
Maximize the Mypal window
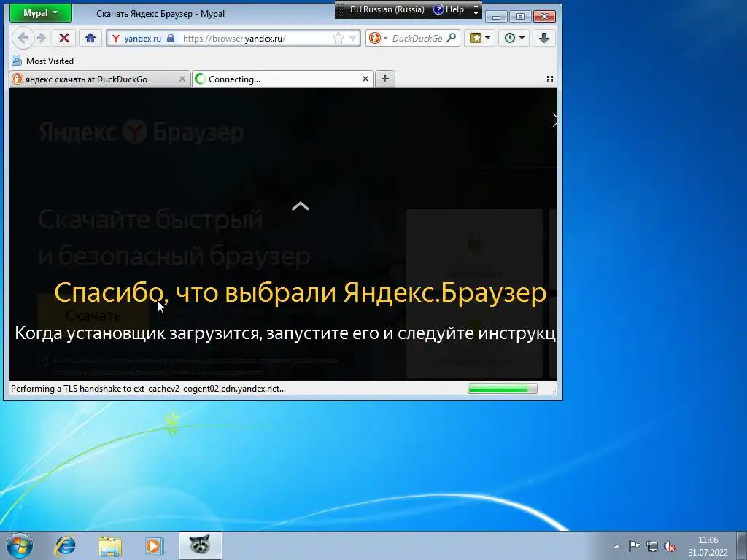tap(520, 17)
